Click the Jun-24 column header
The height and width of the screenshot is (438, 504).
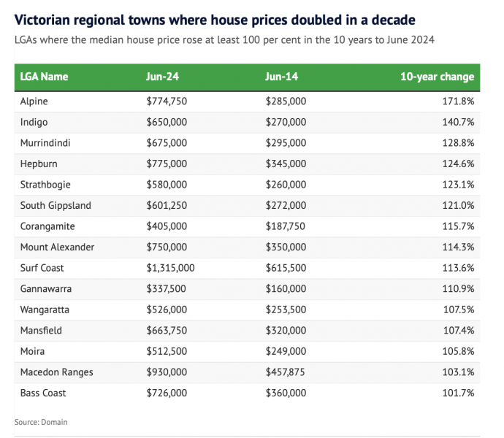(161, 77)
